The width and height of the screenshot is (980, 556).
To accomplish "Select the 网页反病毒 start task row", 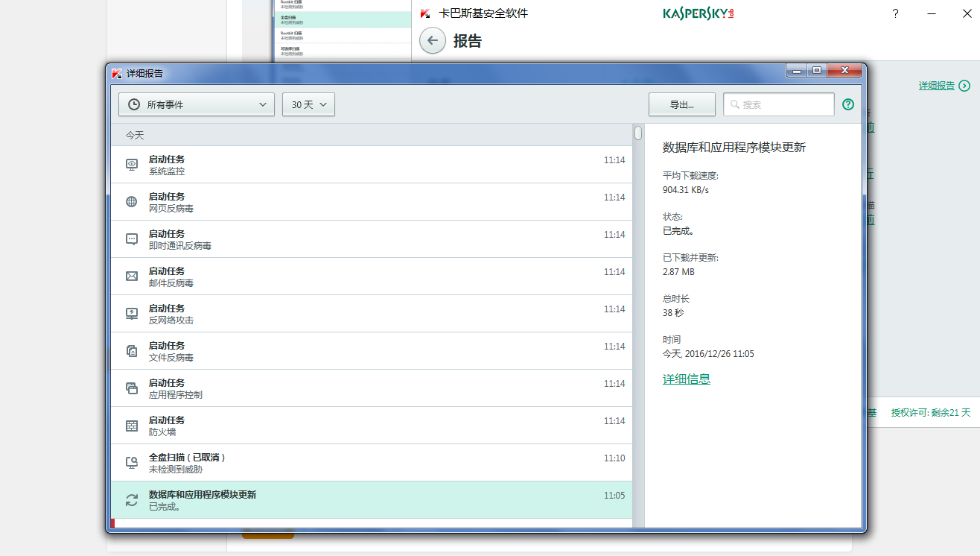I will 372,202.
